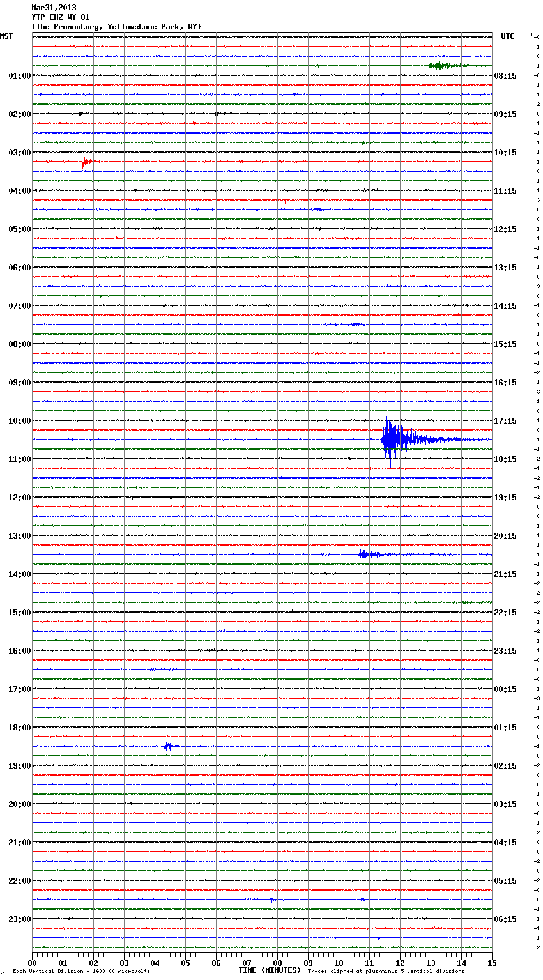
Task: Click the 17:15 UTC time label
Action: click(x=505, y=421)
